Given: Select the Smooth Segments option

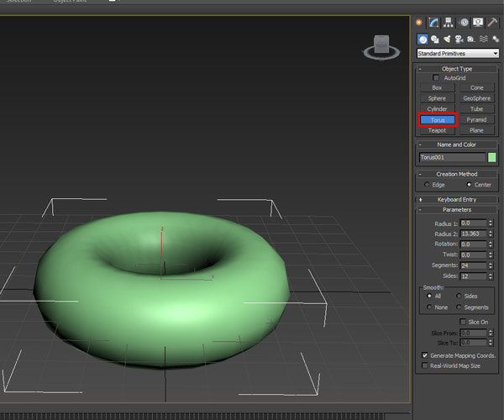Looking at the screenshot, I should tap(459, 307).
